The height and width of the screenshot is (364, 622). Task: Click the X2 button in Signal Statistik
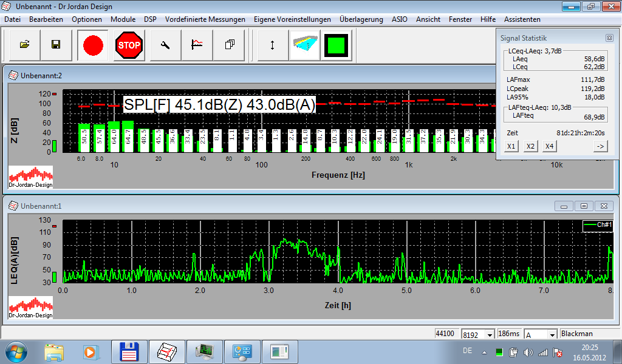tap(530, 146)
